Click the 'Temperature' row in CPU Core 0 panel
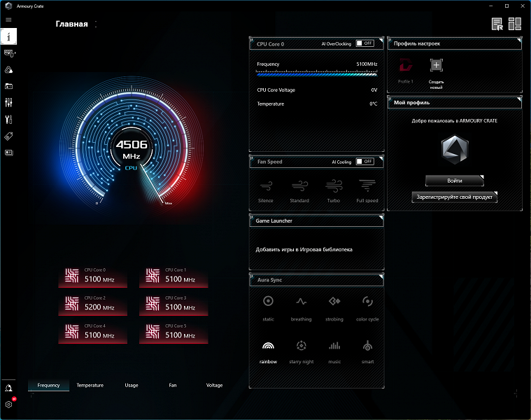This screenshot has height=420, width=531. 317,104
